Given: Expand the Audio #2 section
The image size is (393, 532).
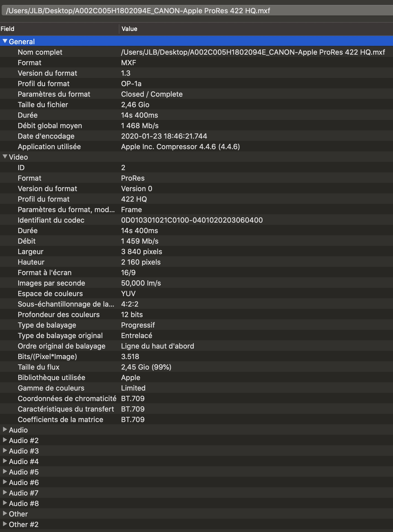Looking at the screenshot, I should [5, 440].
